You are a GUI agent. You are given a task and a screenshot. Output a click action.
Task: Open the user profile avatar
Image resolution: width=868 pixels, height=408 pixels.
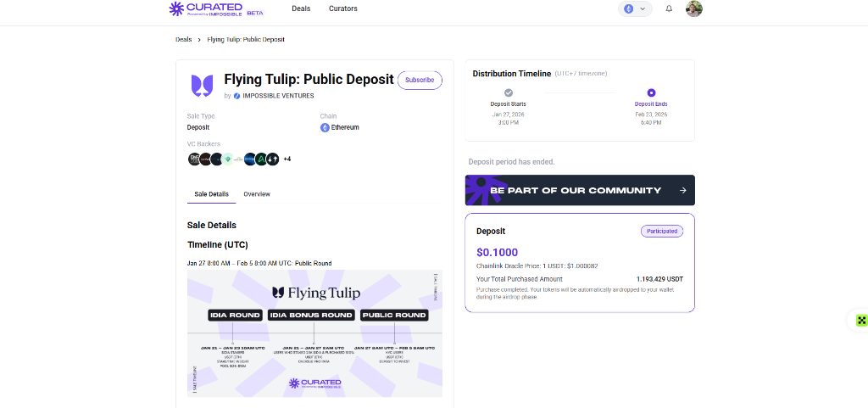tap(693, 8)
